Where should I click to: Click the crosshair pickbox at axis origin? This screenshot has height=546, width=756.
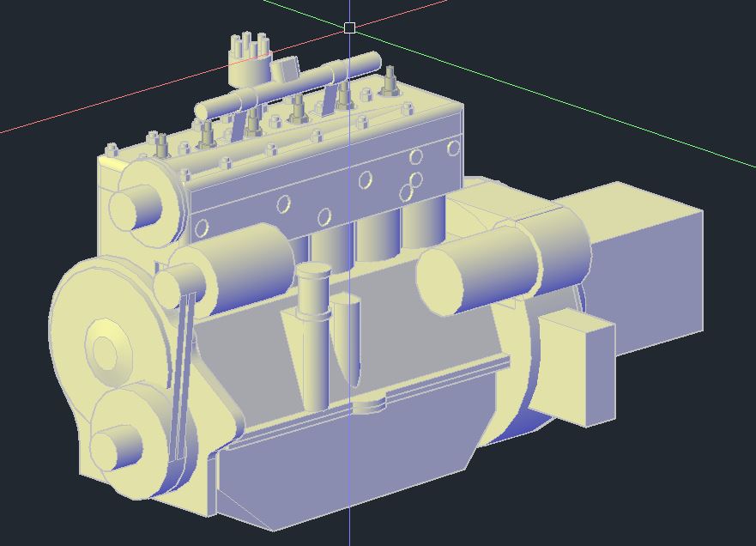pos(350,28)
